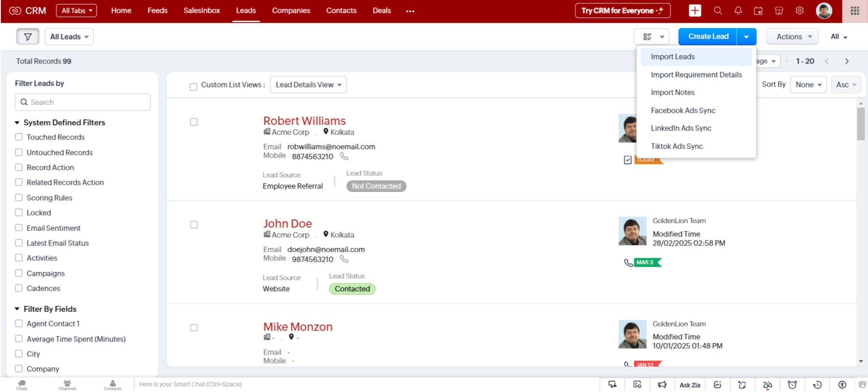This screenshot has width=868, height=392.
Task: Enable the Email Sentiment filter
Action: click(19, 228)
